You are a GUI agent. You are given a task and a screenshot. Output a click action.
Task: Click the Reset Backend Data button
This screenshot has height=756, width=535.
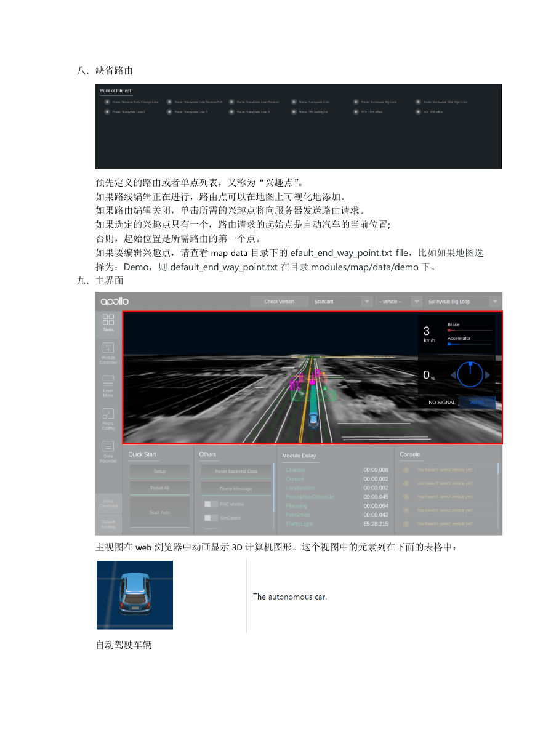(236, 472)
